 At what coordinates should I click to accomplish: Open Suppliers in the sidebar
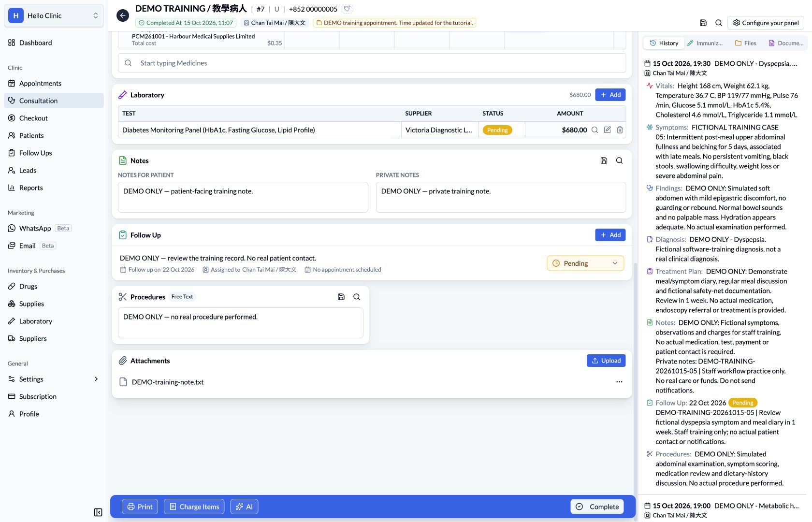click(54, 338)
